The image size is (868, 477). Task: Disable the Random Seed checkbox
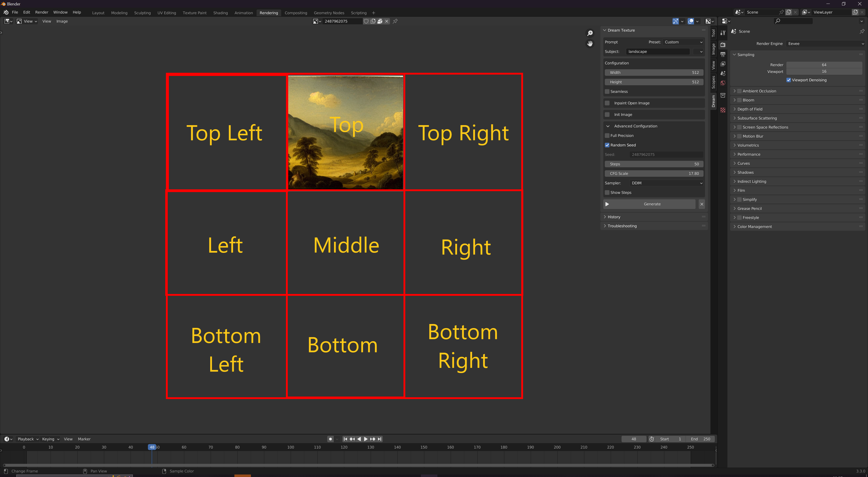pyautogui.click(x=607, y=145)
